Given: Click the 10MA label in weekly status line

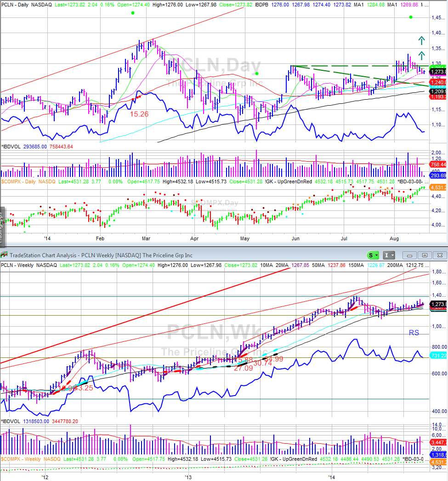Looking at the screenshot, I should 267,265.
